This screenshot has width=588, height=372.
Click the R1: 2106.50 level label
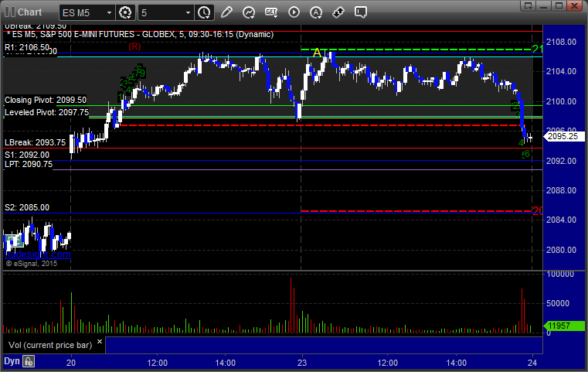click(x=26, y=47)
